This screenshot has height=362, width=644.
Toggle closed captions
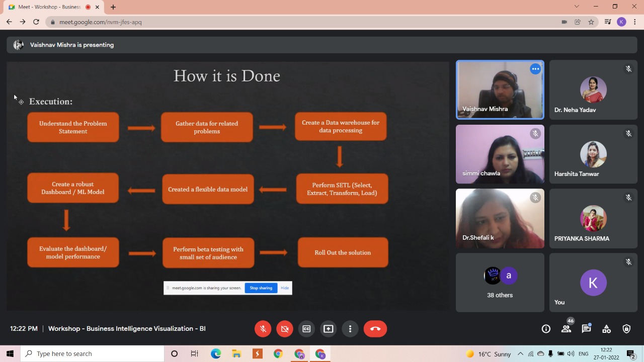[x=306, y=329]
